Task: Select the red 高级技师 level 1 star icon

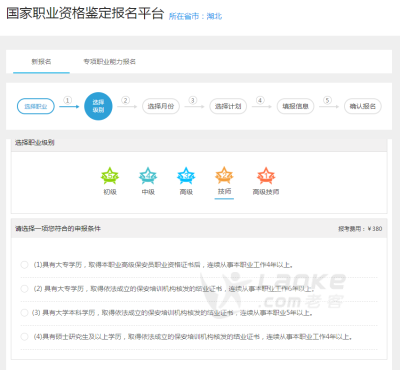Action: pos(266,176)
